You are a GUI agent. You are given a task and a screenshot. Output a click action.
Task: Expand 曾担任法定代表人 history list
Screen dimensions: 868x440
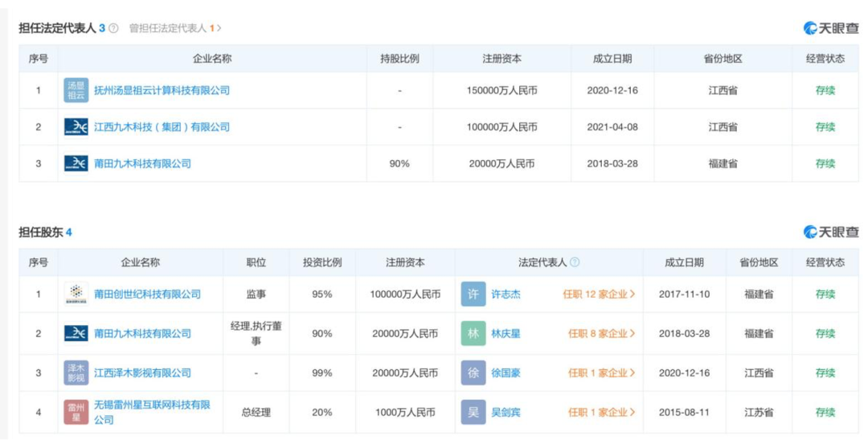175,29
